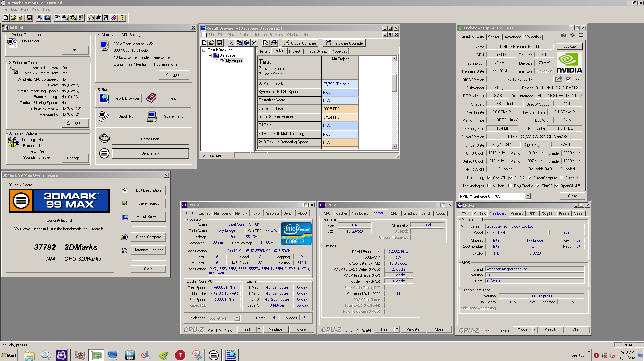Click the GPU-Z hamburger menu icon
Screen dimensions: 644x361
tap(581, 35)
